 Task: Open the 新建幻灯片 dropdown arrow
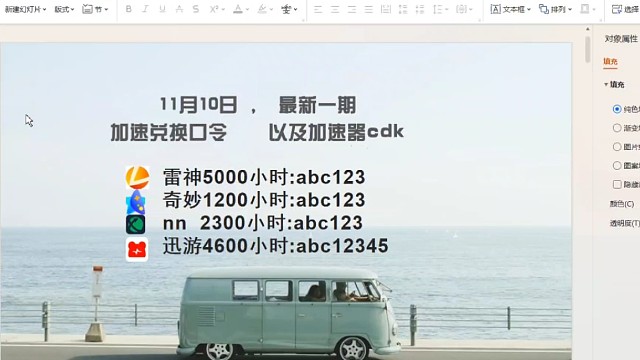[44, 9]
